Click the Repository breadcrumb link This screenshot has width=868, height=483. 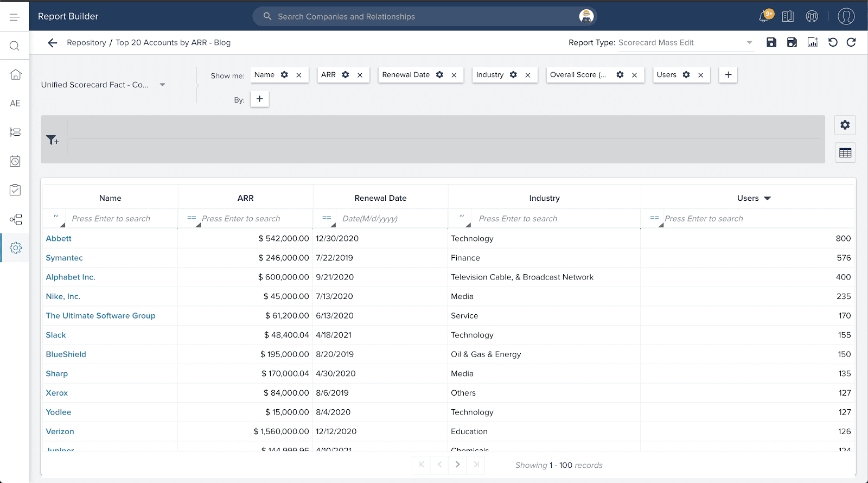click(x=86, y=43)
